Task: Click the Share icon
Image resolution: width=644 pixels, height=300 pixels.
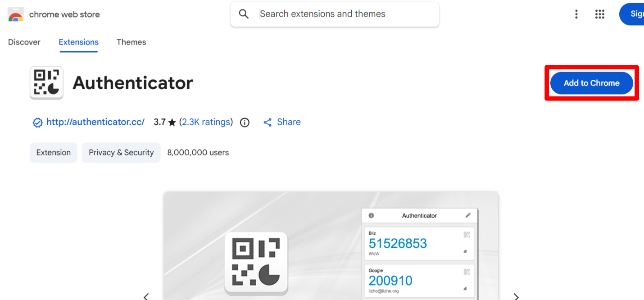Action: point(268,123)
